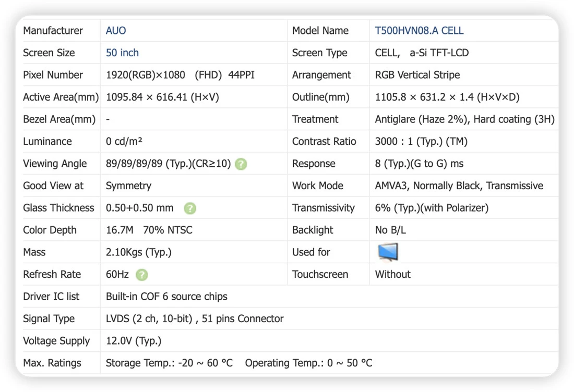
Task: Click the TV monitor icon in Used for row
Action: [x=388, y=252]
